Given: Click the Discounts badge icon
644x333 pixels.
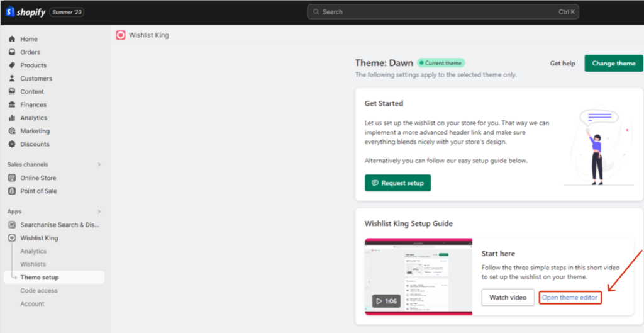Looking at the screenshot, I should point(12,144).
